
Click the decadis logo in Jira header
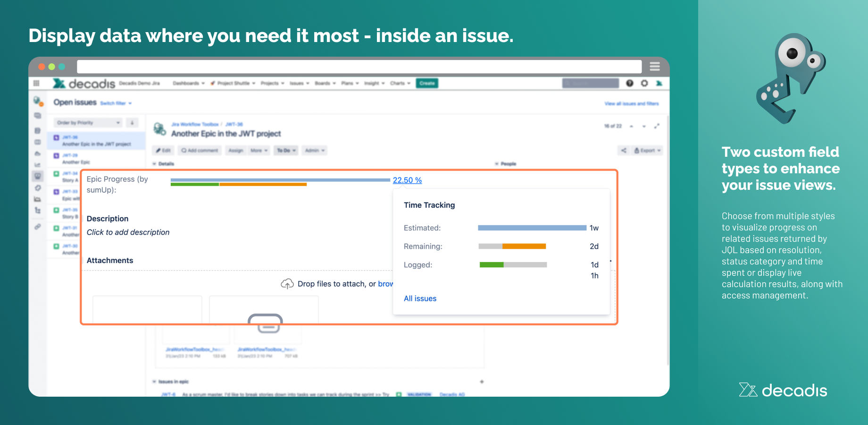[x=84, y=84]
